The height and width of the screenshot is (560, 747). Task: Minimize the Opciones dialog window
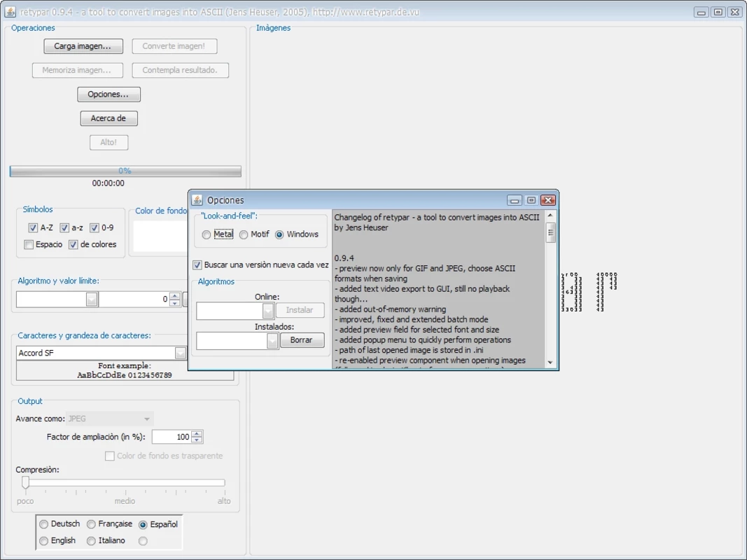point(514,200)
